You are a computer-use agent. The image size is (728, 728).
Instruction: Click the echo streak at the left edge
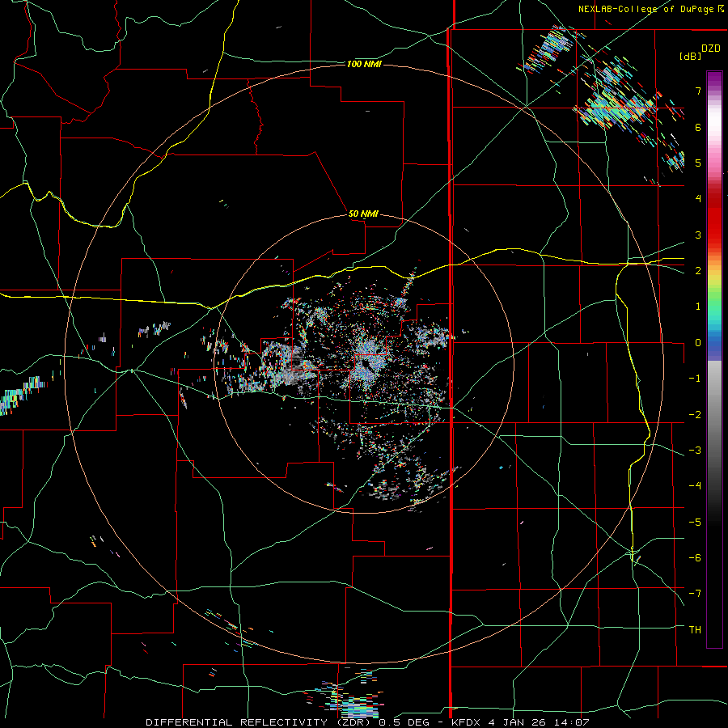21,395
